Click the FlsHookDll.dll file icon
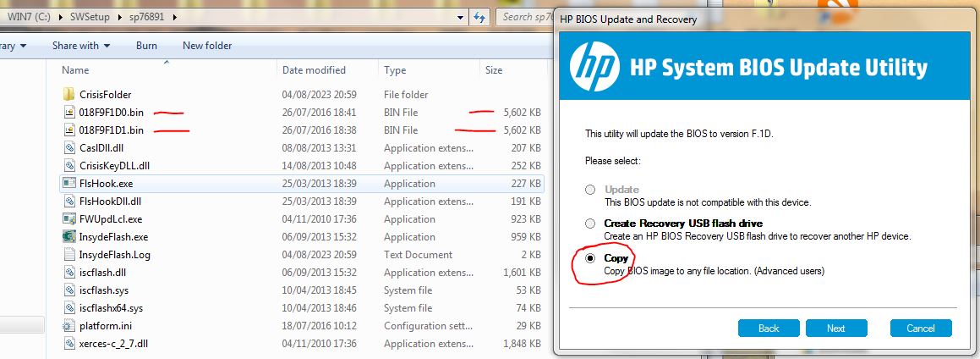Image resolution: width=980 pixels, height=359 pixels. click(68, 202)
